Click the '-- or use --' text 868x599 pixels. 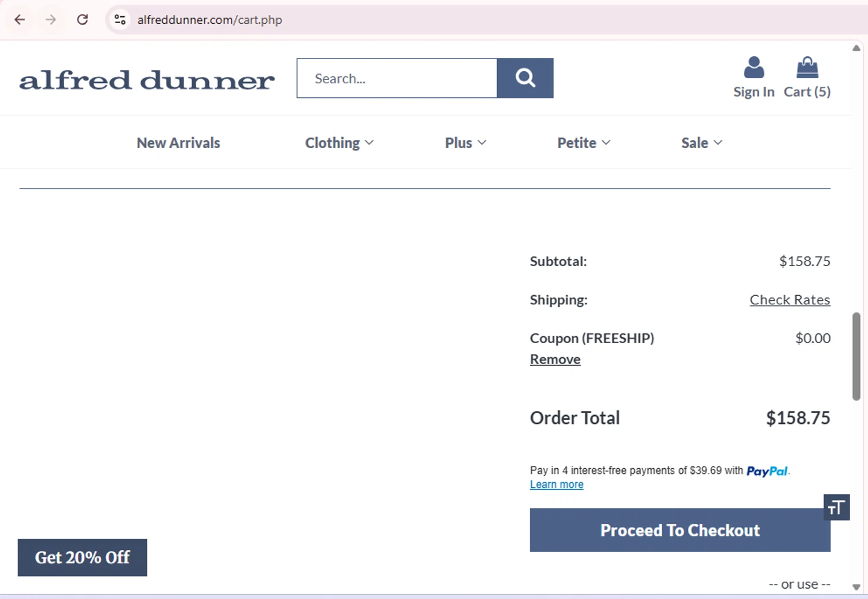[x=799, y=585]
